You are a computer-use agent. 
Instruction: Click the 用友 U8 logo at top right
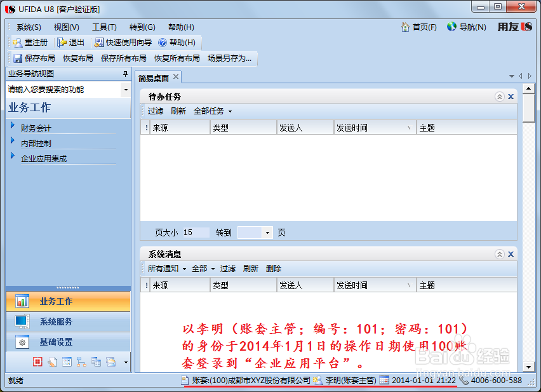point(515,27)
